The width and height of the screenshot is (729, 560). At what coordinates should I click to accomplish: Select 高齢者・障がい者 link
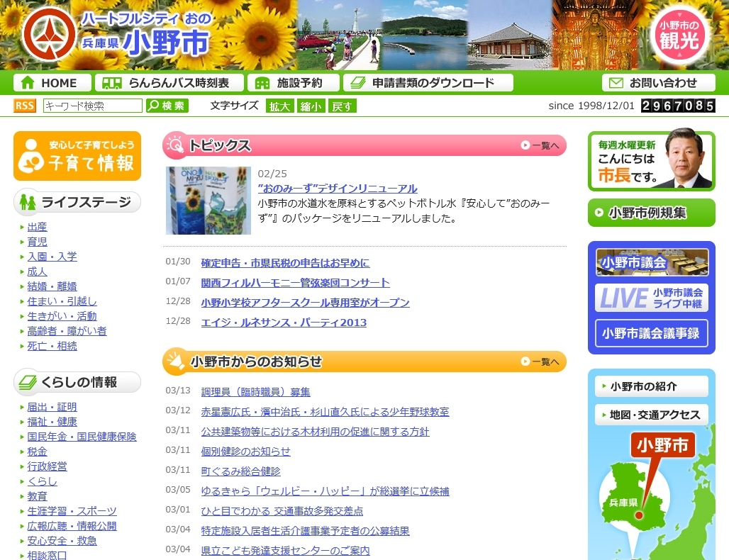pos(67,331)
